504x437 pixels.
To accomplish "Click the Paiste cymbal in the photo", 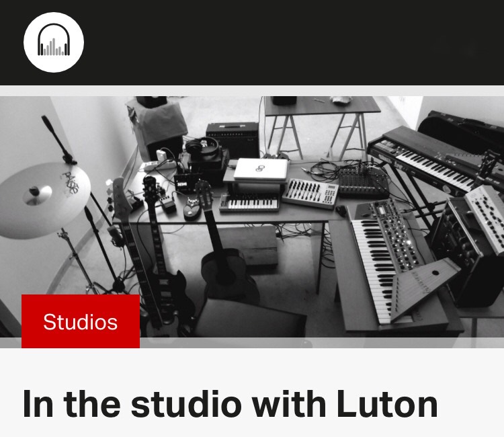I will tap(44, 200).
